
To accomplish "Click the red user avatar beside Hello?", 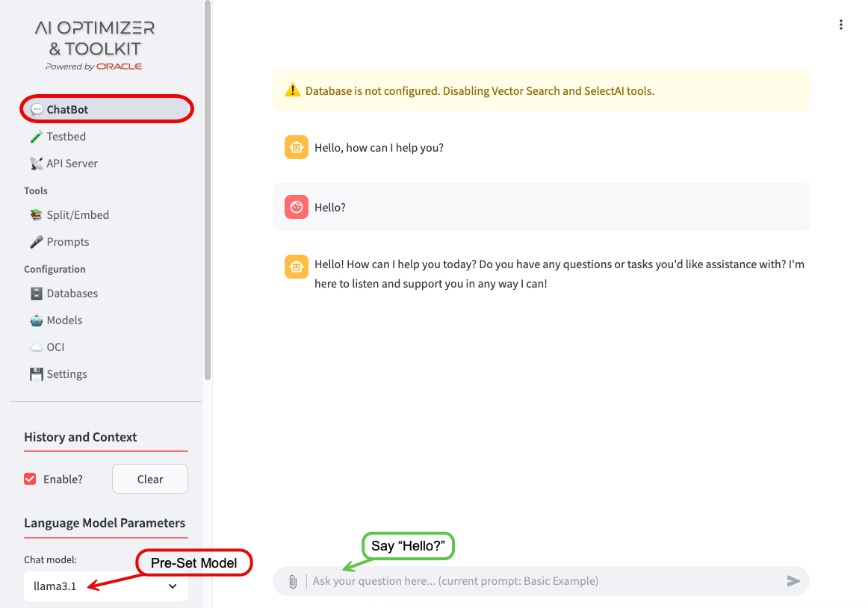I will coord(296,207).
